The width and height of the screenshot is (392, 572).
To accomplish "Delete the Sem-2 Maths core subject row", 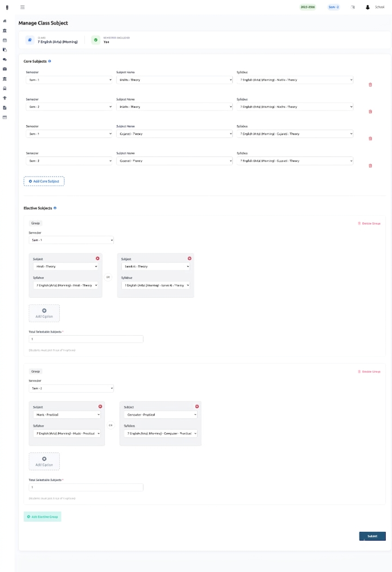I will click(x=370, y=111).
